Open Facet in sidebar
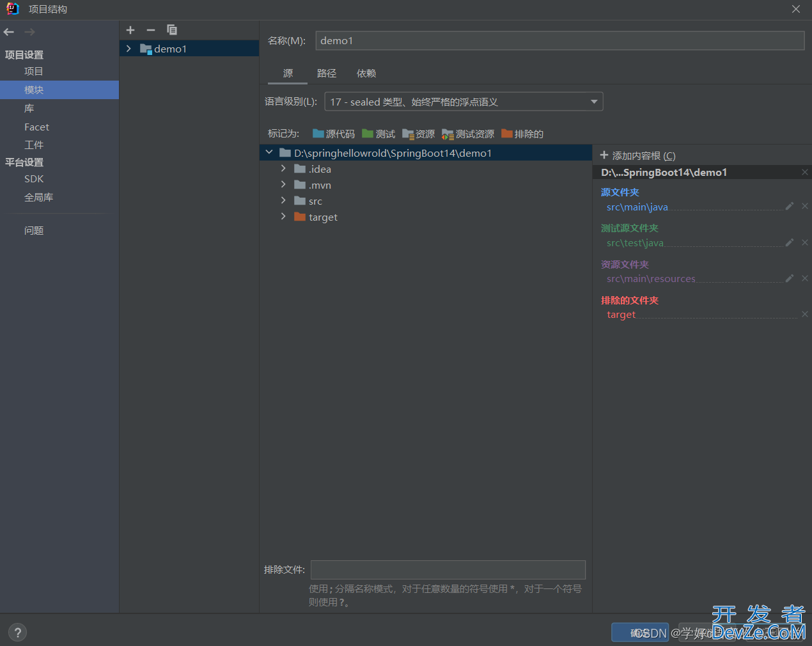This screenshot has height=646, width=812. (36, 127)
